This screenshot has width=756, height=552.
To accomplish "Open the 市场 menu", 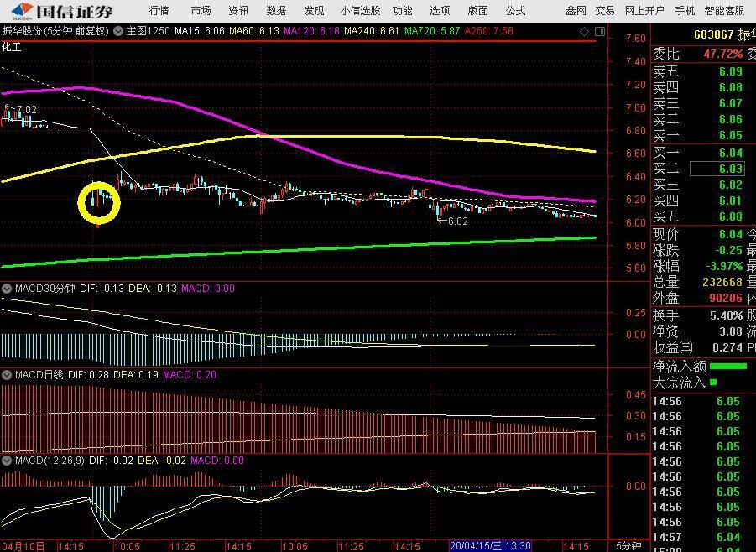I will coord(201,11).
